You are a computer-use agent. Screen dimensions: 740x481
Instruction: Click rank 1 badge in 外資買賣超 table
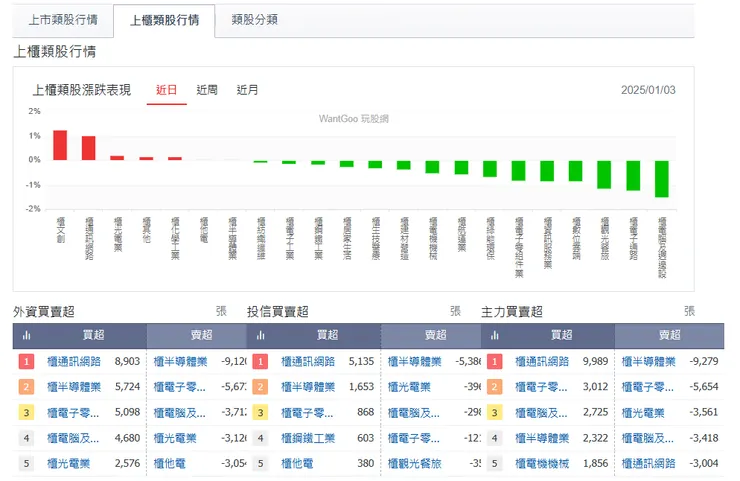(x=26, y=362)
